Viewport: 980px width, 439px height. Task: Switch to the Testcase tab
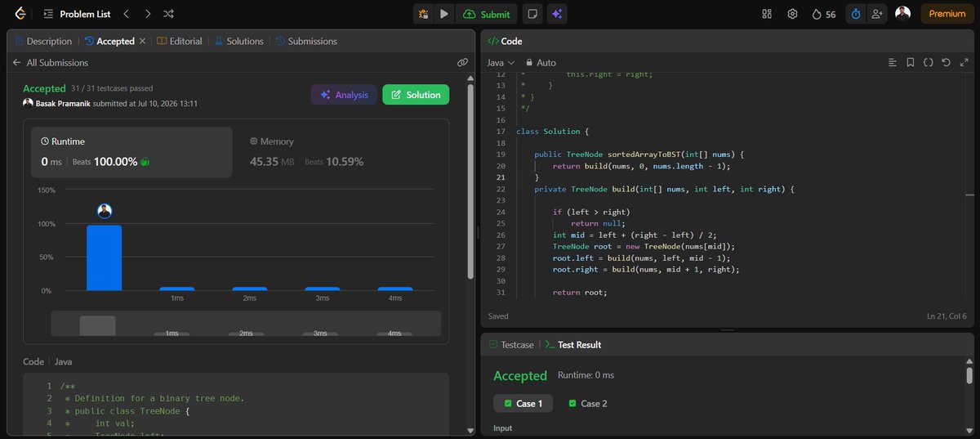[511, 345]
